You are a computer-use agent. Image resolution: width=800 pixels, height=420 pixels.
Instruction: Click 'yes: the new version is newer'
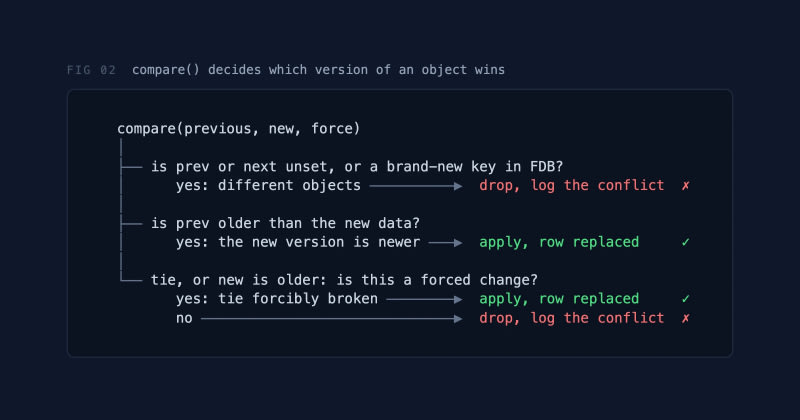tap(298, 242)
